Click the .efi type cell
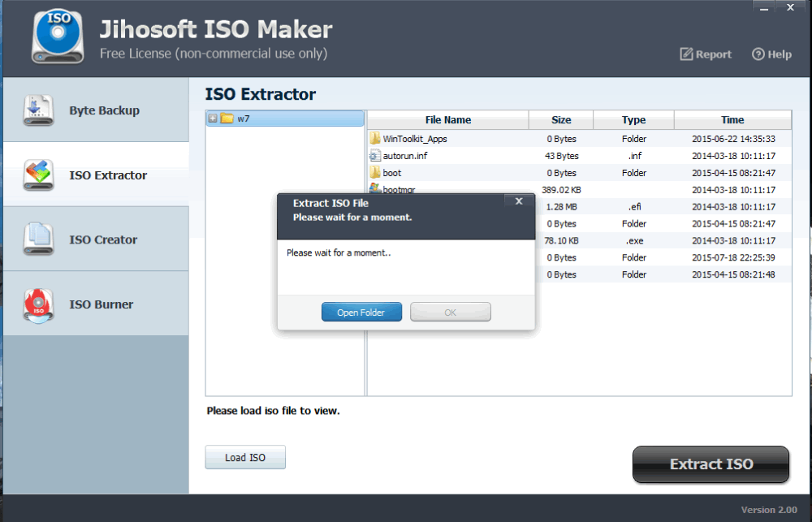 635,207
